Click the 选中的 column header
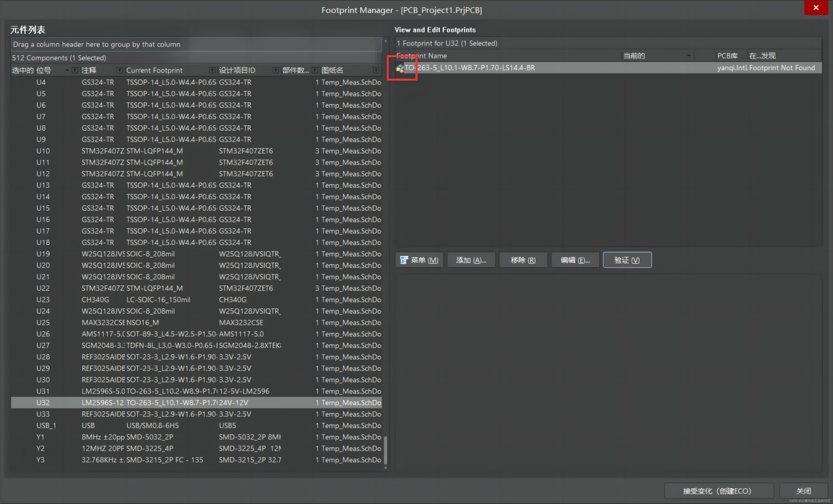Screen dimensions: 833x504 click(x=23, y=70)
